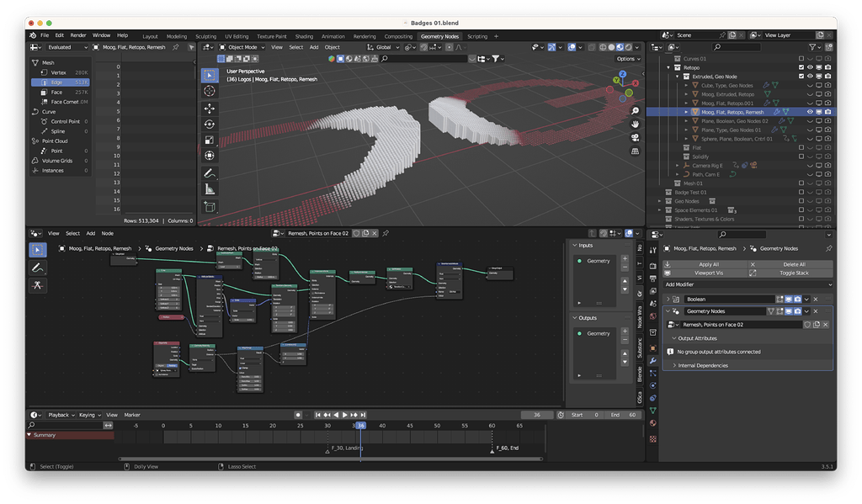This screenshot has height=504, width=862.
Task: Choose the Measure ruler tool in viewport
Action: point(210,189)
